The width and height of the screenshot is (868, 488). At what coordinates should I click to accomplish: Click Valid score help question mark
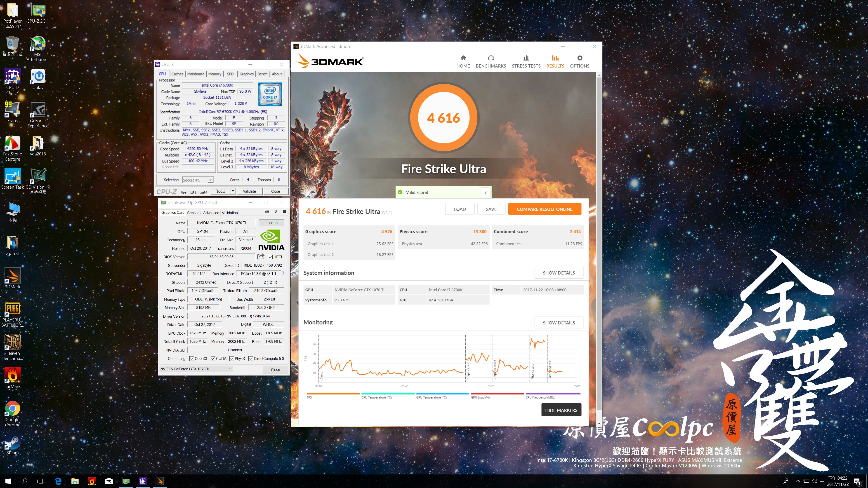(486, 192)
